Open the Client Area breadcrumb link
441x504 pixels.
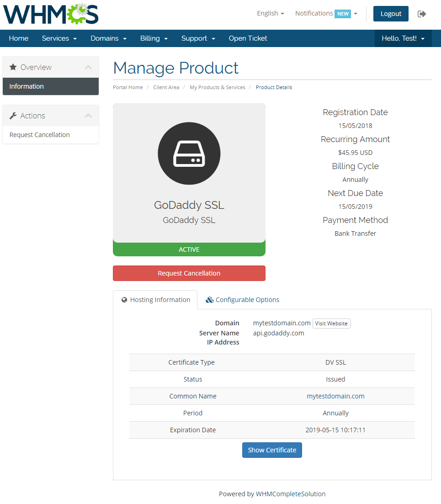click(166, 87)
